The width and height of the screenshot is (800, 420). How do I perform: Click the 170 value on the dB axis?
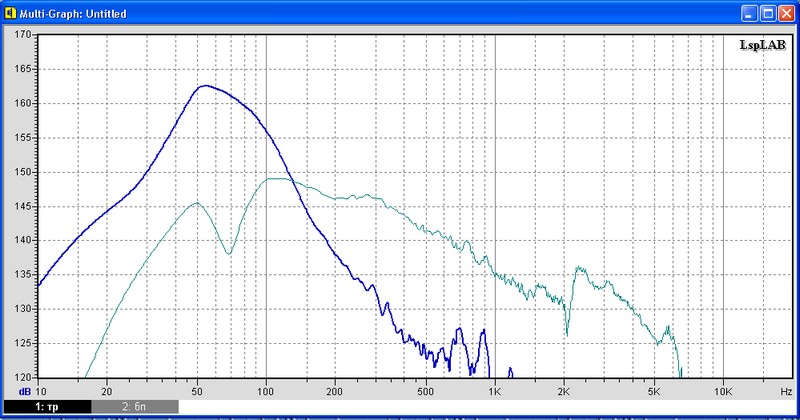tap(23, 35)
